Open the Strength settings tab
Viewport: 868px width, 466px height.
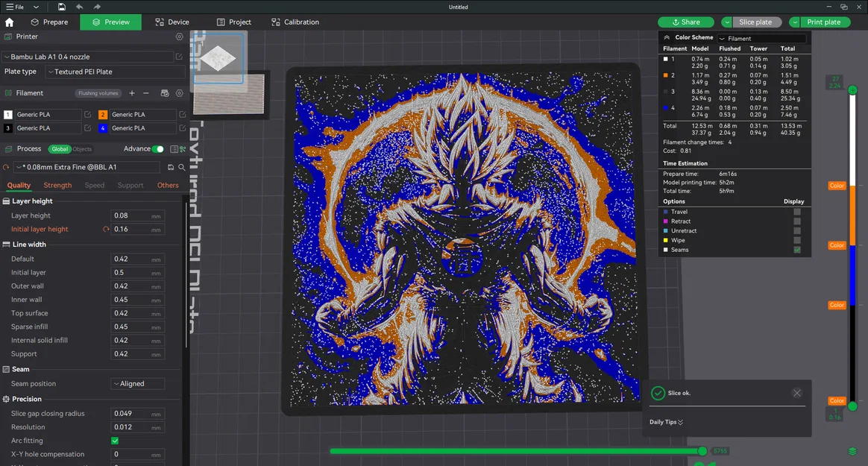(57, 185)
